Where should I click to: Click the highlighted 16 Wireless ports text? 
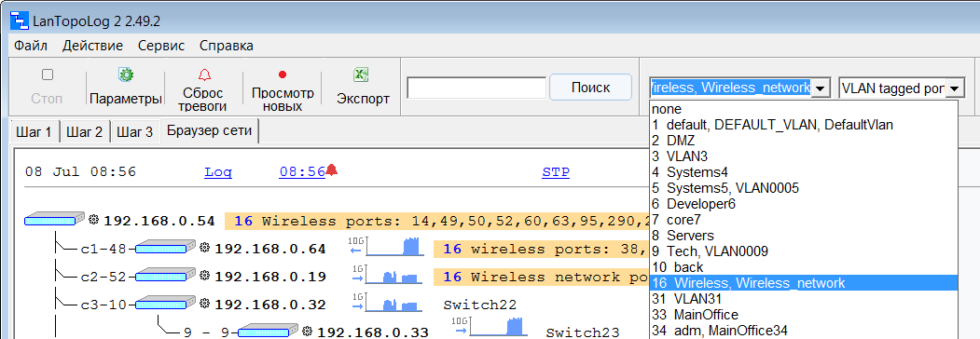tap(437, 221)
